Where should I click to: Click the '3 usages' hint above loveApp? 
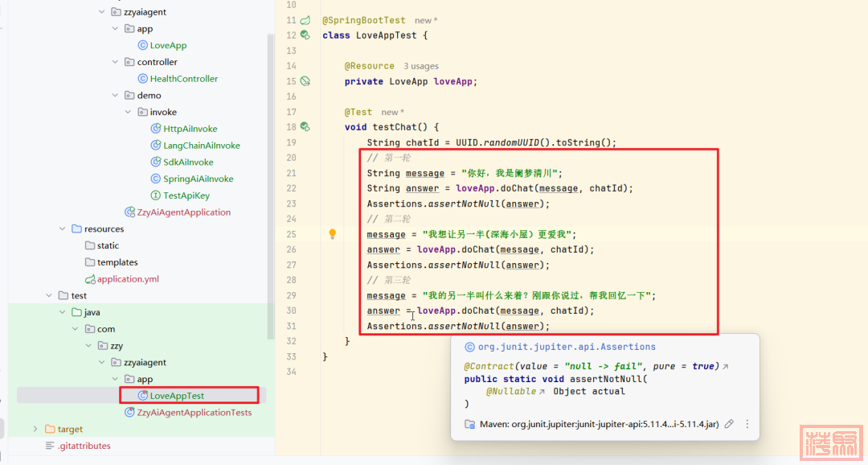[421, 66]
